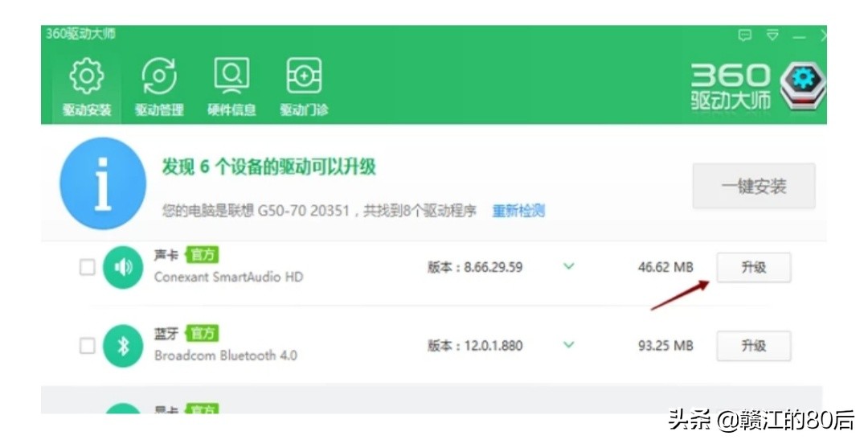The image size is (868, 444).
Task: Click the 版本：8.66.29.59 text
Action: click(475, 267)
